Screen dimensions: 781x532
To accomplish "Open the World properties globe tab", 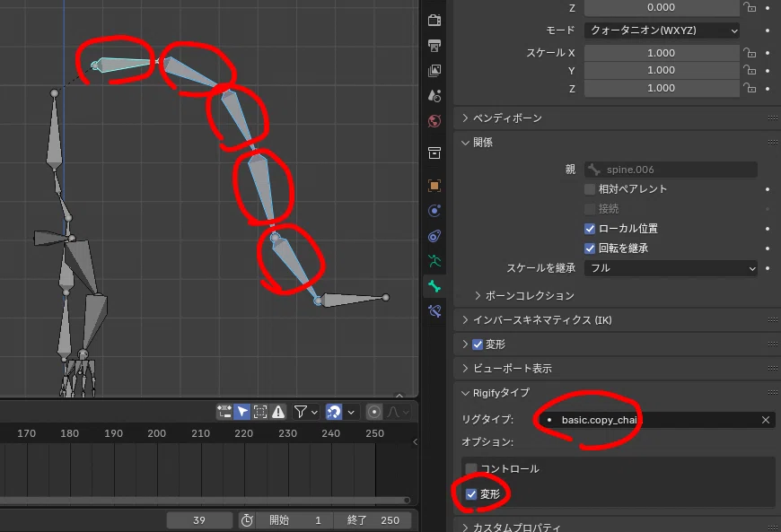I will [434, 121].
